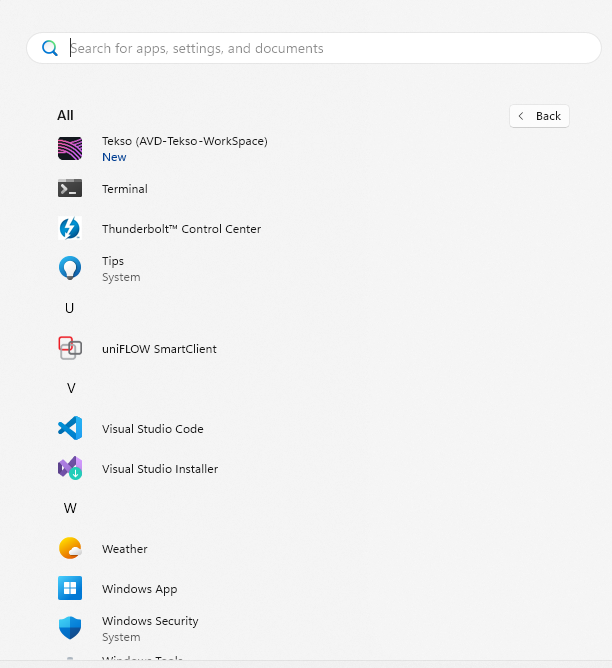Select the V letter section header
Image resolution: width=612 pixels, height=668 pixels.
(71, 388)
